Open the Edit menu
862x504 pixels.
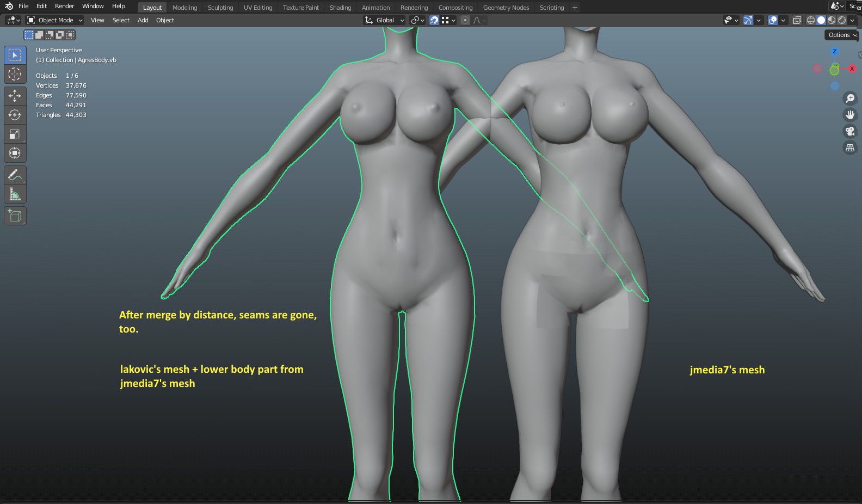41,6
